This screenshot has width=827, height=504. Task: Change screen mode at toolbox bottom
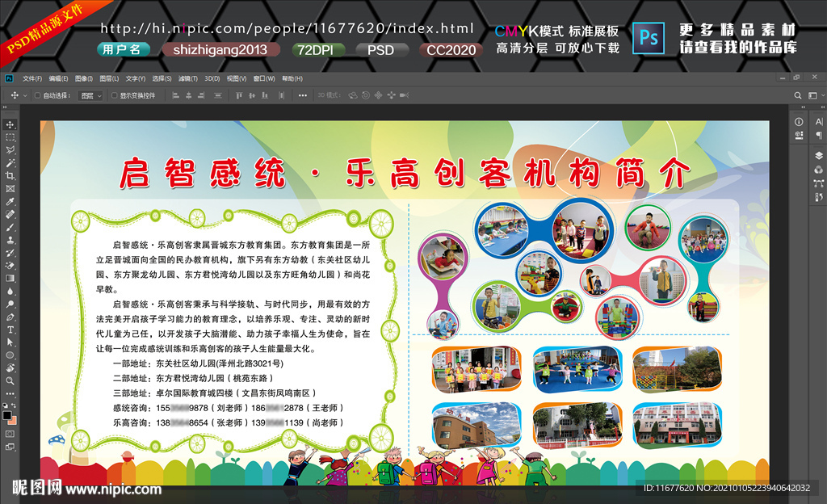(10, 447)
